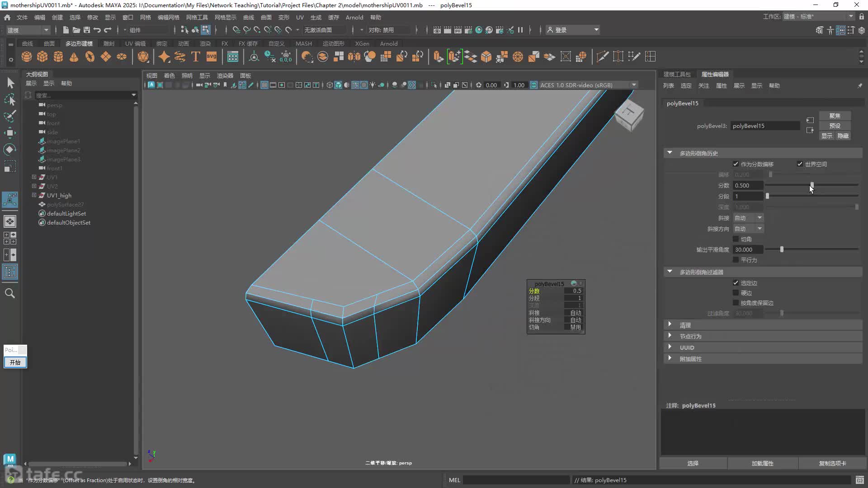Expand the 附加属性 section
The width and height of the screenshot is (868, 488).
670,358
